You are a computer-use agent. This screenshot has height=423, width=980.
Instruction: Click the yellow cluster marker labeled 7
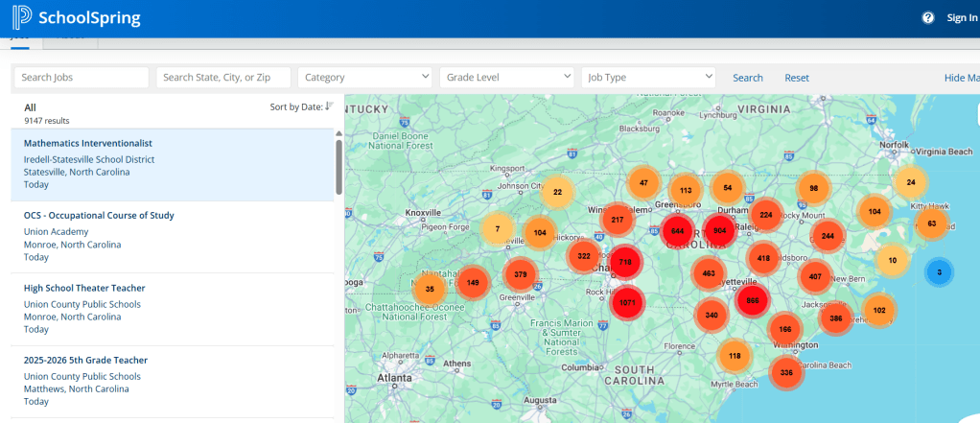coord(497,228)
